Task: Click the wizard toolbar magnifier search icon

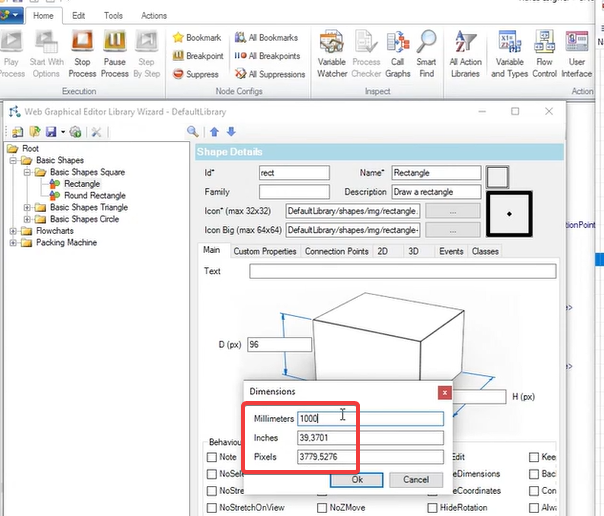Action: click(x=192, y=132)
